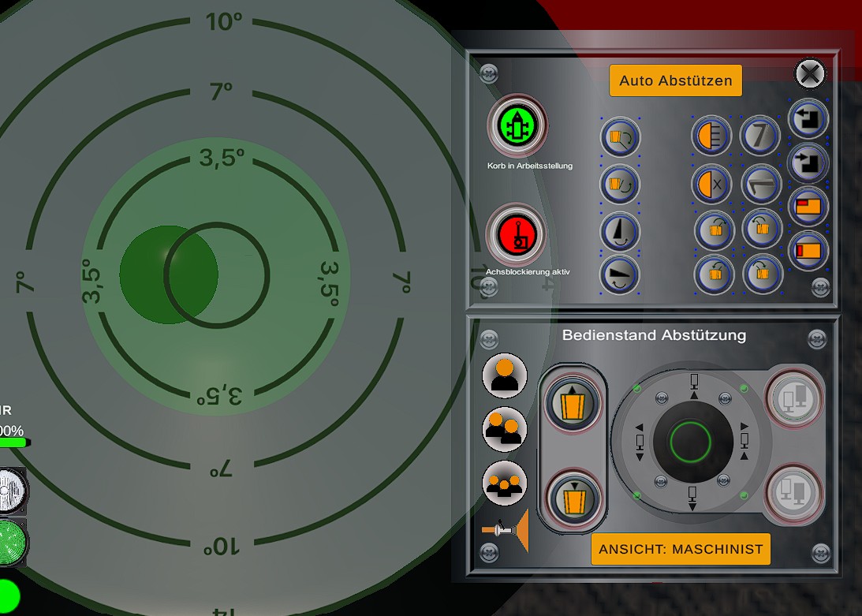Select the two-person crew icon

pyautogui.click(x=505, y=429)
